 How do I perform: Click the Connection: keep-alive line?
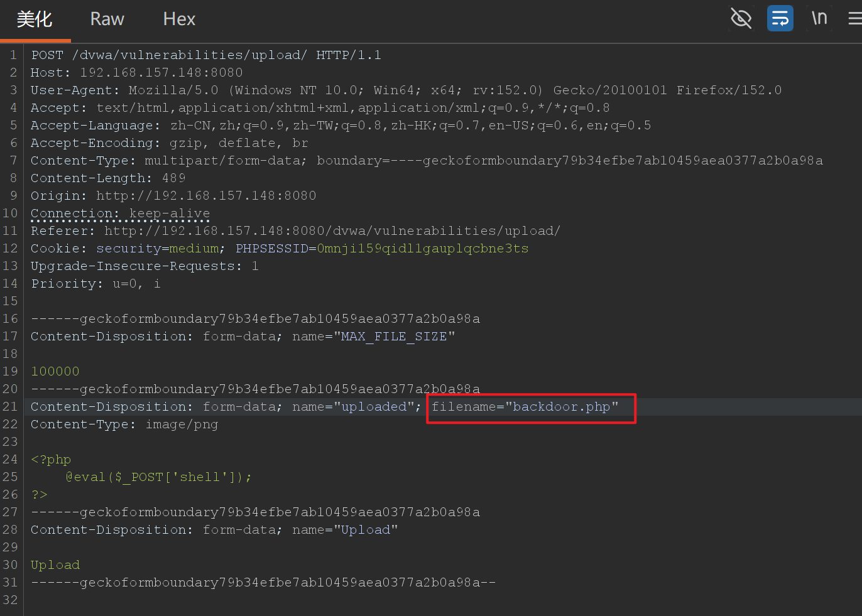(x=120, y=213)
